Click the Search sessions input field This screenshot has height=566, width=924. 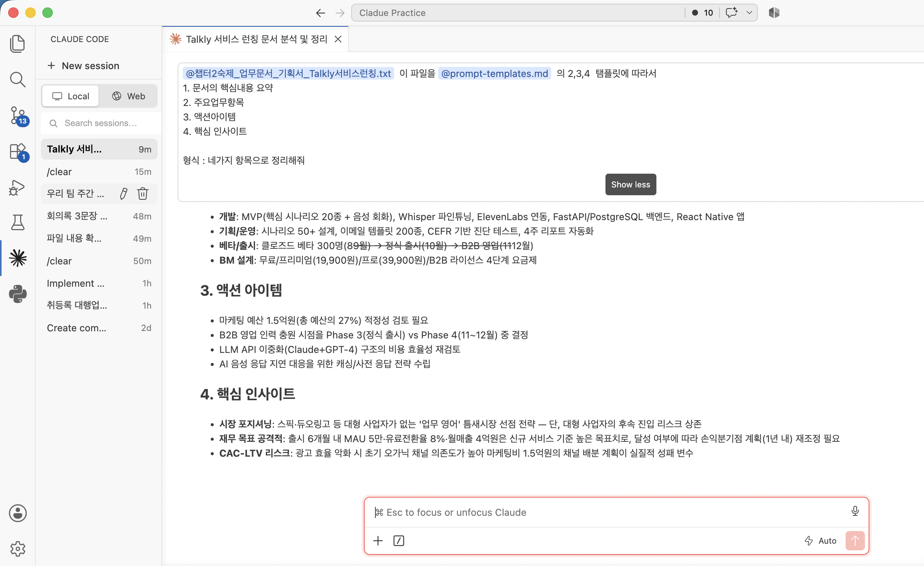100,123
